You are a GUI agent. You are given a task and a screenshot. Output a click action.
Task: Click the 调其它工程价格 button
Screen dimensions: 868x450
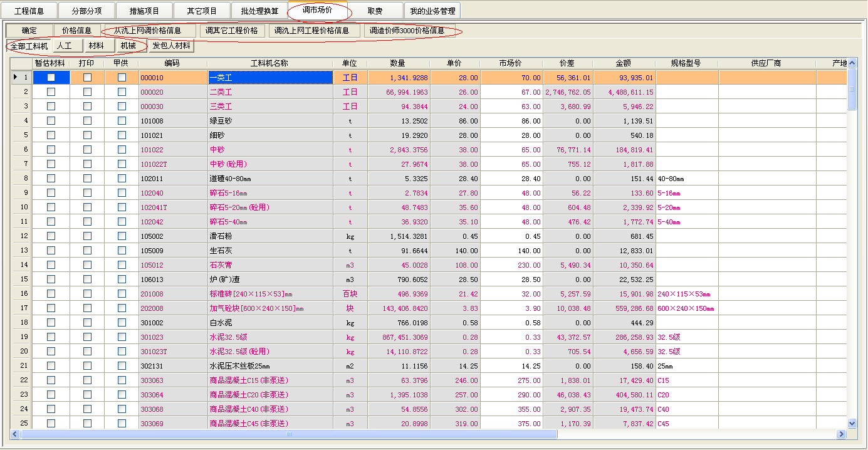(232, 31)
